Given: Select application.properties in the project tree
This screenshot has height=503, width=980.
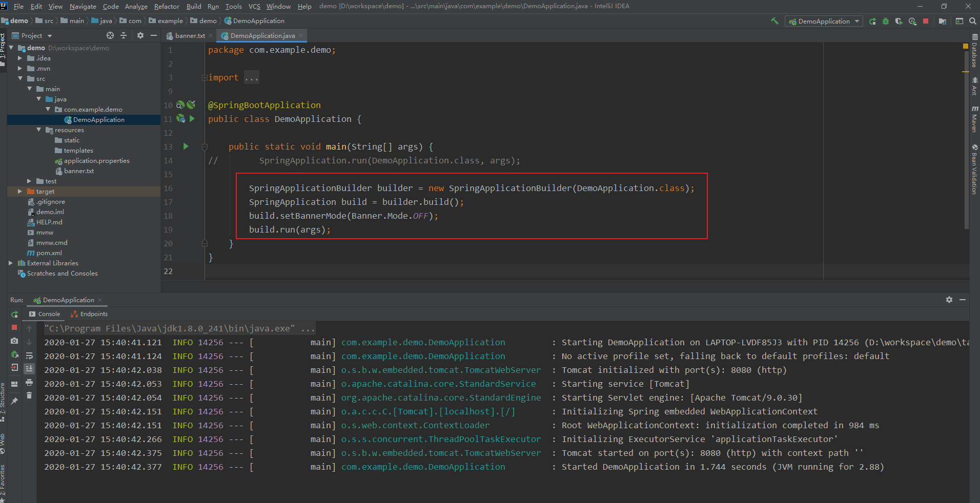Looking at the screenshot, I should click(96, 160).
